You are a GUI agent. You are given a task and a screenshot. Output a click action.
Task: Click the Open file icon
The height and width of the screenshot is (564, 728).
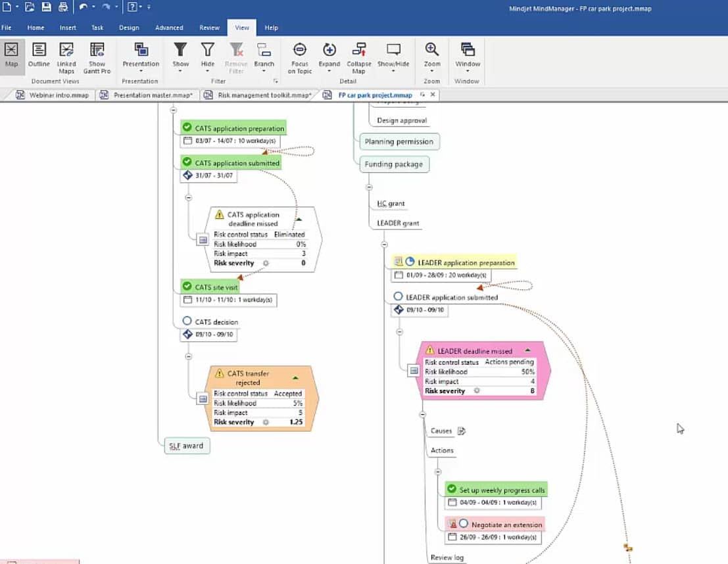[x=29, y=7]
